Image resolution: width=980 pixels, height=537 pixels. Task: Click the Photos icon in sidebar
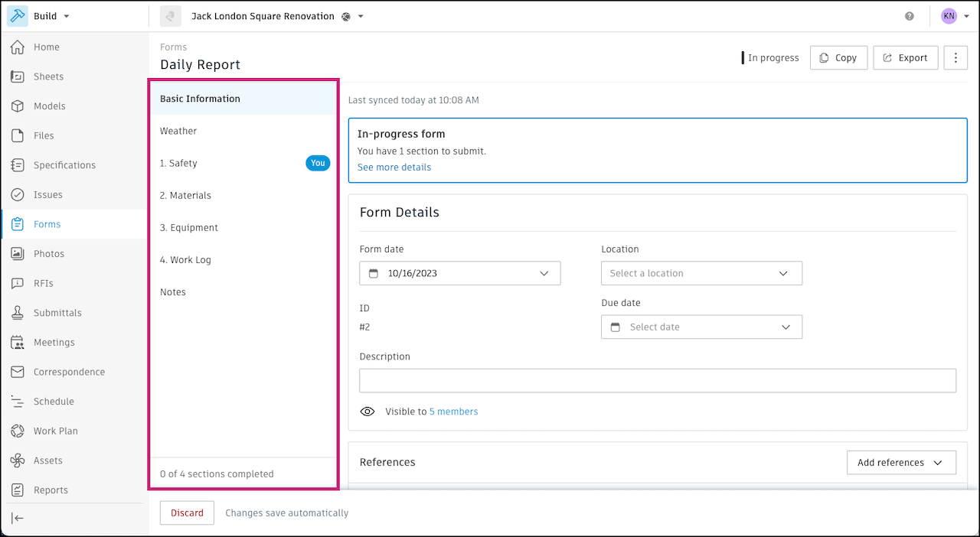point(18,254)
